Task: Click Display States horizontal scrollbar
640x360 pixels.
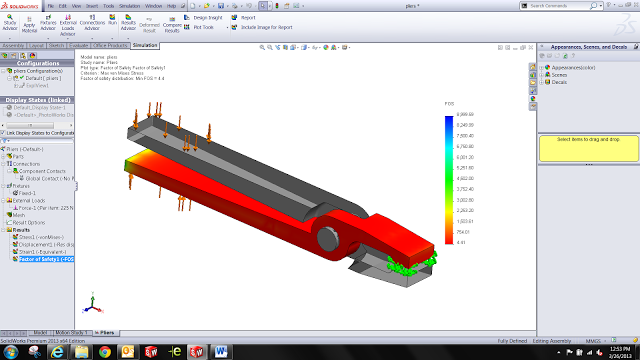Action: tap(37, 125)
